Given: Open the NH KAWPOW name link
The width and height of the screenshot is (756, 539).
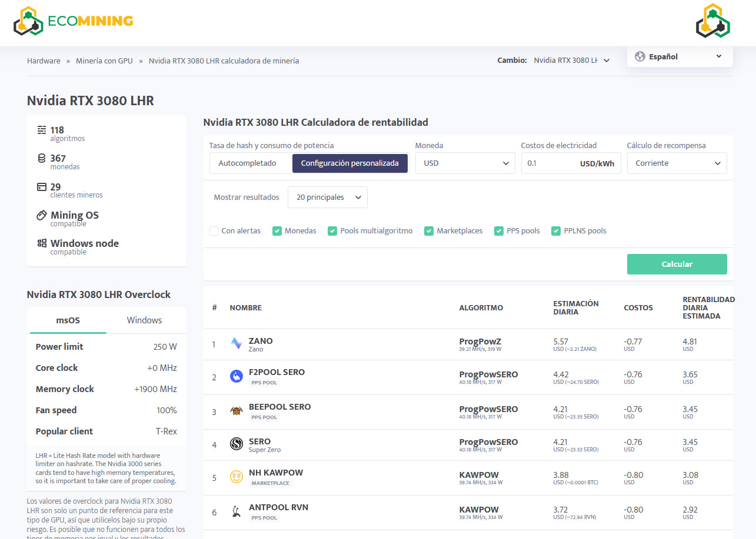Looking at the screenshot, I should pyautogui.click(x=276, y=473).
